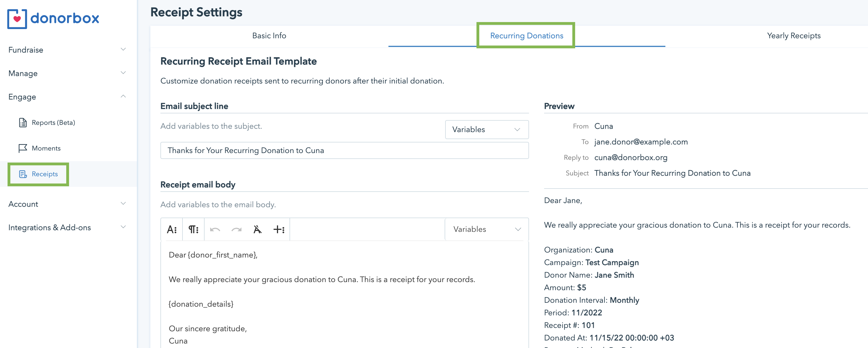
Task: Click the Receipts sidebar icon
Action: coord(23,174)
